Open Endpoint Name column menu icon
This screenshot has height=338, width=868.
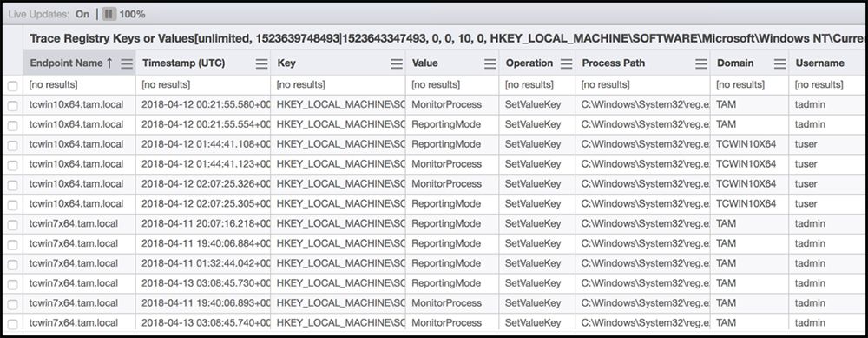point(127,63)
